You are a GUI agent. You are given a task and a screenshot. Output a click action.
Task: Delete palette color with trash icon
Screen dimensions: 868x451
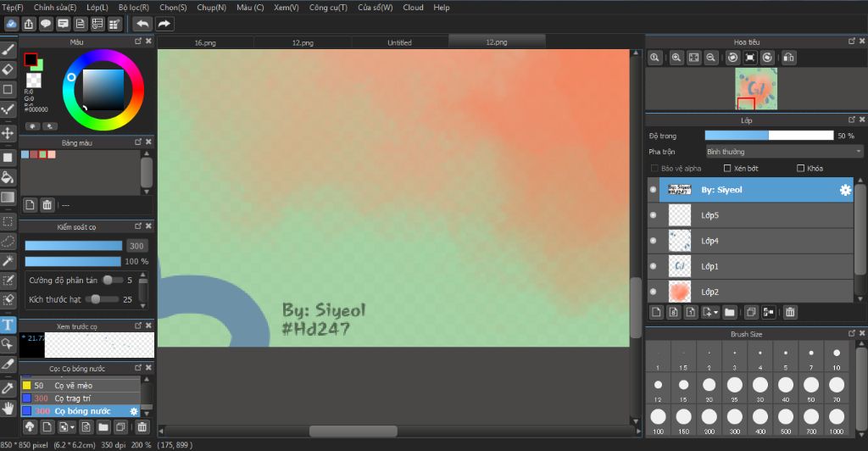point(47,205)
